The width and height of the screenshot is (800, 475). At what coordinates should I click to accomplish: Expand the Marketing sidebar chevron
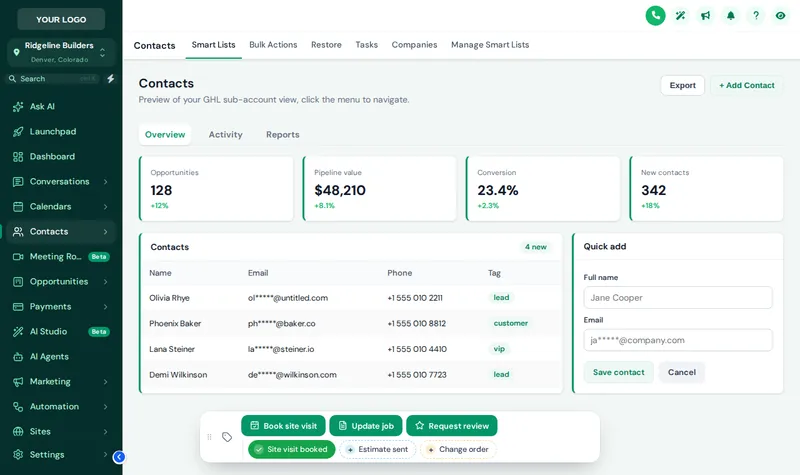pos(106,382)
